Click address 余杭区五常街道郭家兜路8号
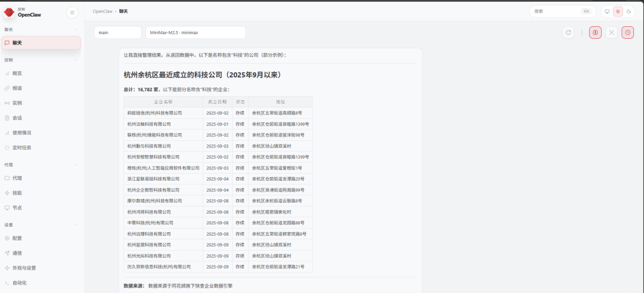The height and width of the screenshot is (293, 644). coord(279,234)
